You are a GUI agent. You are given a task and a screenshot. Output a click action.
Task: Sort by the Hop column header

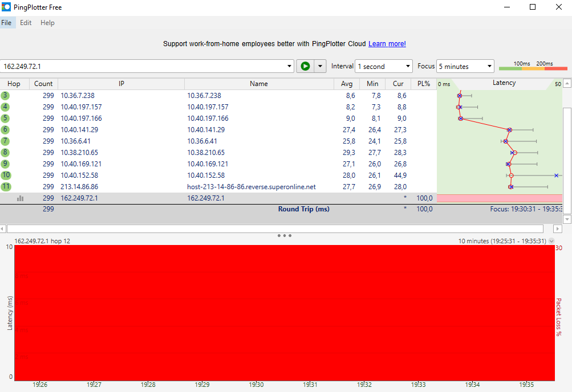pos(14,84)
